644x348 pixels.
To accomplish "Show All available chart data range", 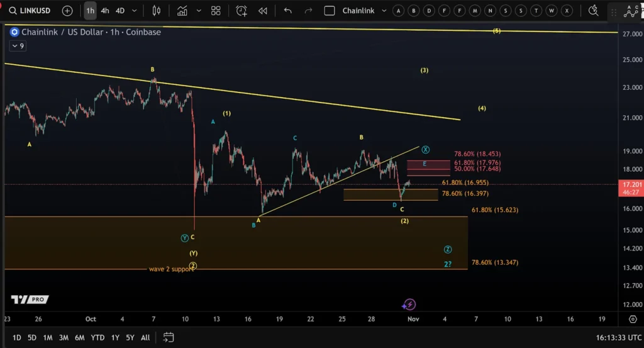I will (145, 337).
